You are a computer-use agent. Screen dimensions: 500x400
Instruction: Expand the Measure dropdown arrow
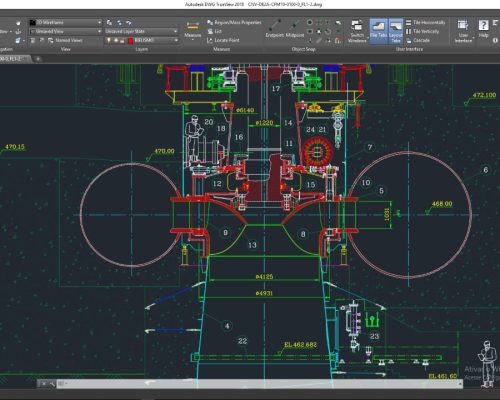coord(193,40)
